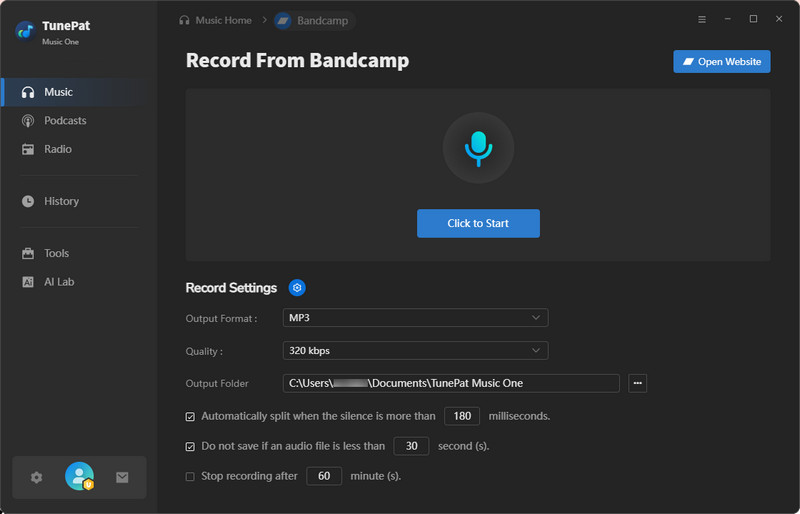Open settings gear in sidebar bottom

[37, 478]
